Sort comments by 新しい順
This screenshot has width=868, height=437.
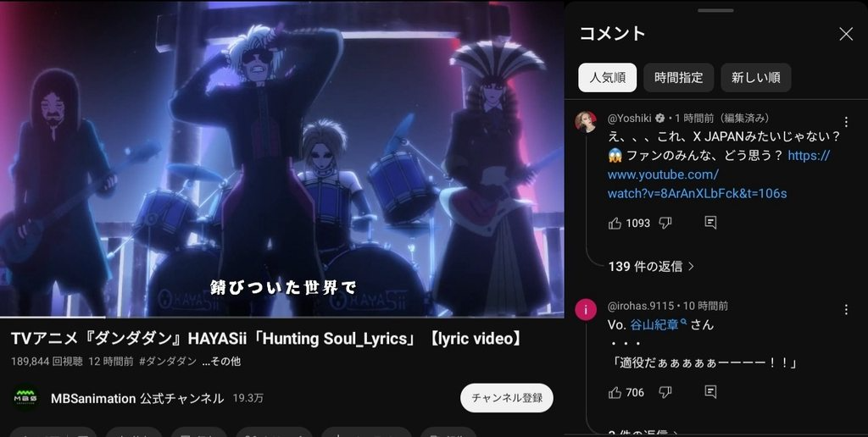click(x=755, y=77)
